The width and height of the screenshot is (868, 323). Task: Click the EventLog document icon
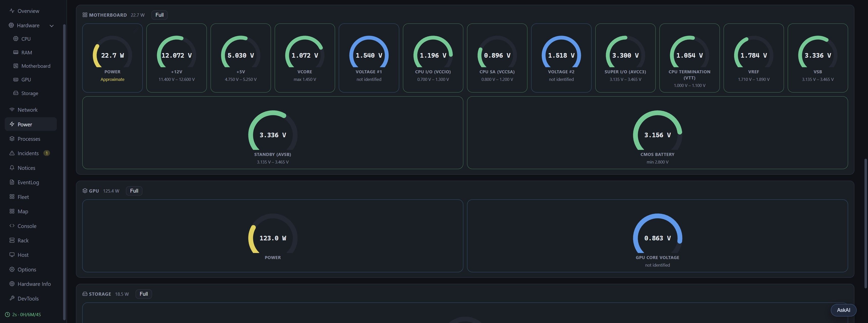[12, 182]
